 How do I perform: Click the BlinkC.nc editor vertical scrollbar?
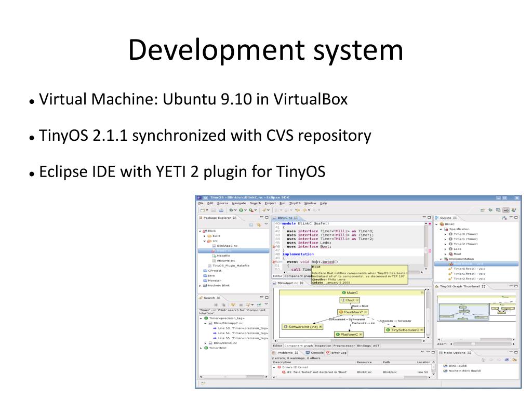point(426,246)
